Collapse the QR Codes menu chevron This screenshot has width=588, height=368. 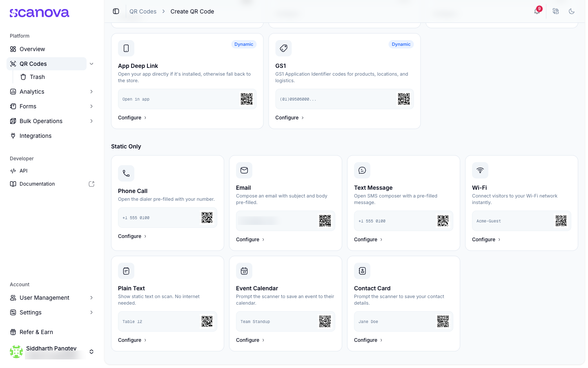pyautogui.click(x=91, y=64)
